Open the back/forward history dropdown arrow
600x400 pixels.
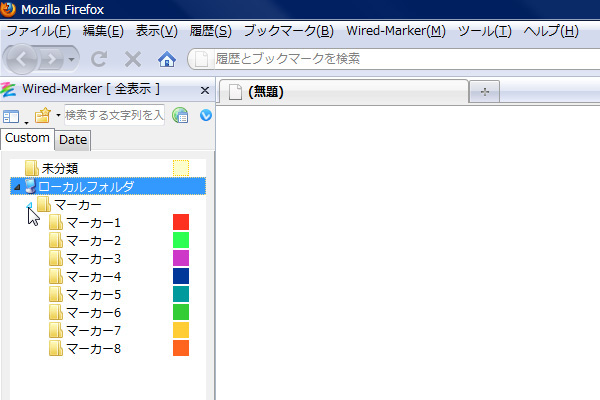[x=71, y=59]
